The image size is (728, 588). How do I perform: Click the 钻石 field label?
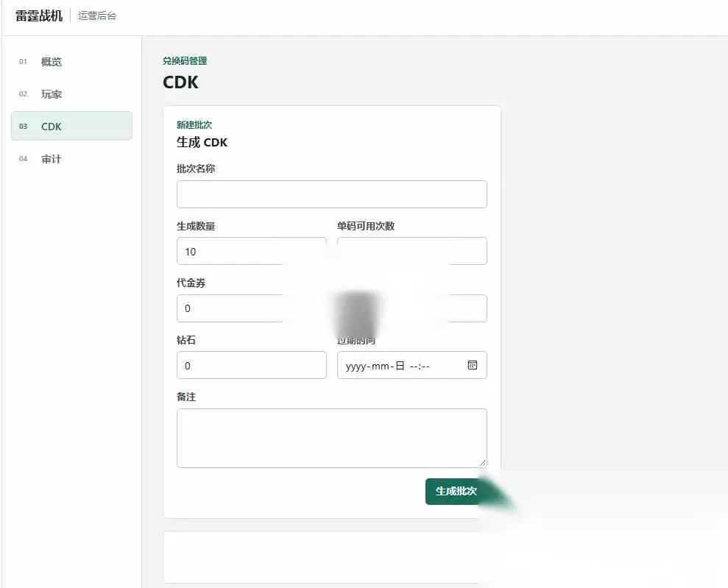(185, 340)
